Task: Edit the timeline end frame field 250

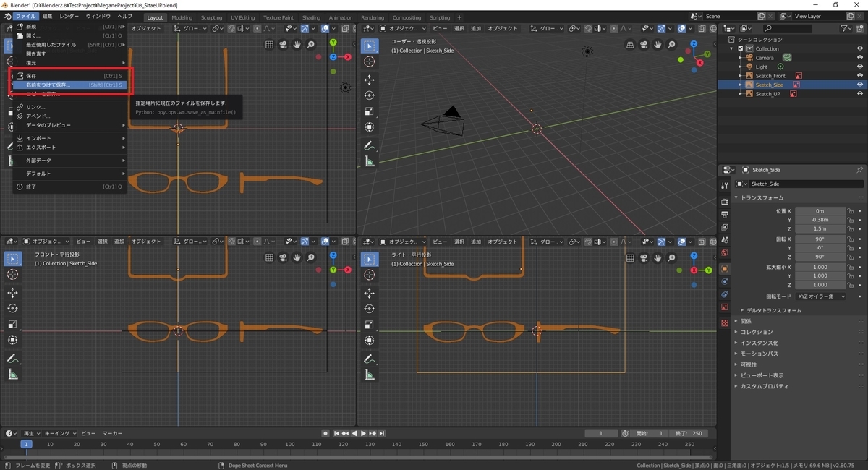Action: [x=688, y=433]
